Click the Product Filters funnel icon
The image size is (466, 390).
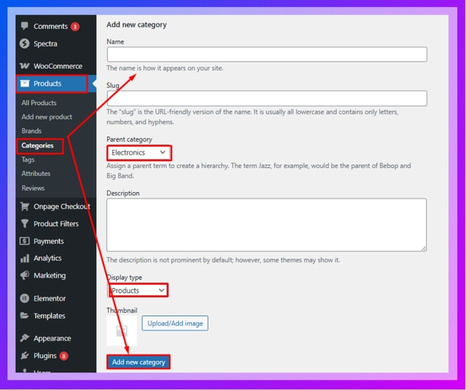coord(25,224)
